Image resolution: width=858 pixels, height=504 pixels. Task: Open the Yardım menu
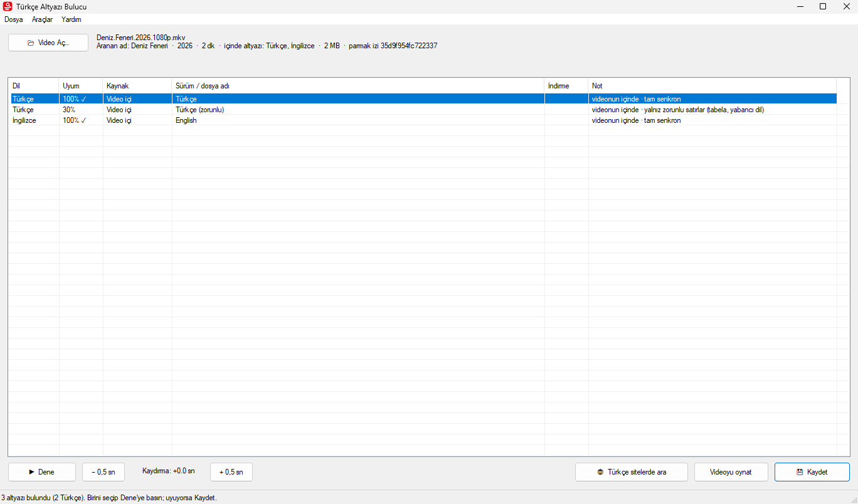pyautogui.click(x=71, y=19)
